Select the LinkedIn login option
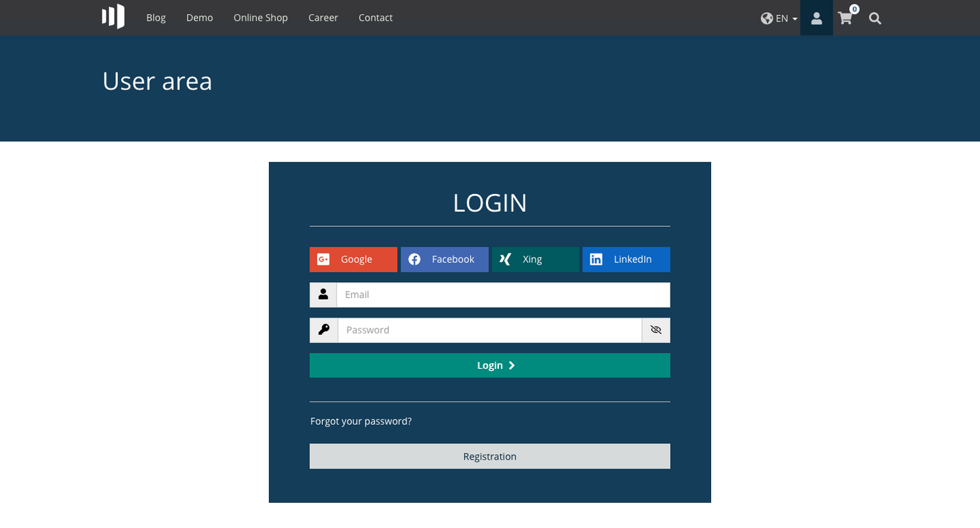Image resolution: width=980 pixels, height=528 pixels. 626,260
